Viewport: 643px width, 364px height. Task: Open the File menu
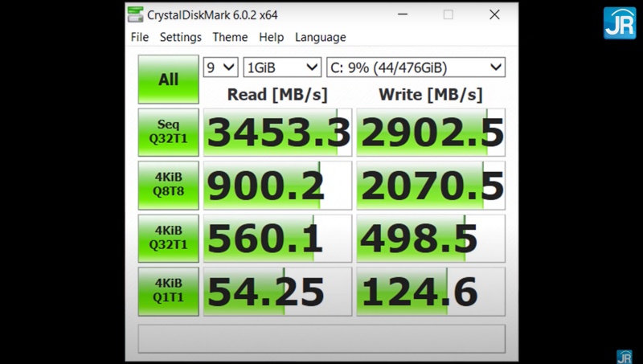pos(140,37)
